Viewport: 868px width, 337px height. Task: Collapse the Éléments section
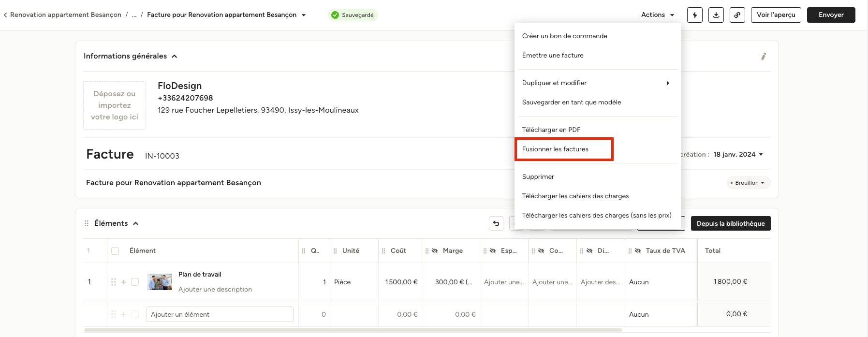[136, 223]
